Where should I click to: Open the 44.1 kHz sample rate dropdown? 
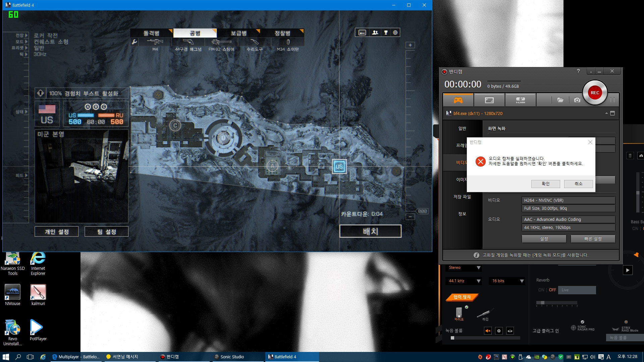(464, 281)
